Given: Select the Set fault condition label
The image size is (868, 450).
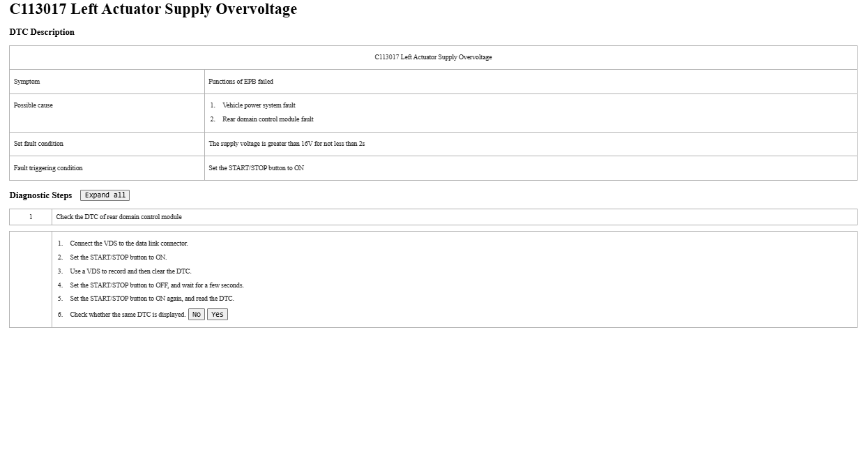Looking at the screenshot, I should [38, 144].
